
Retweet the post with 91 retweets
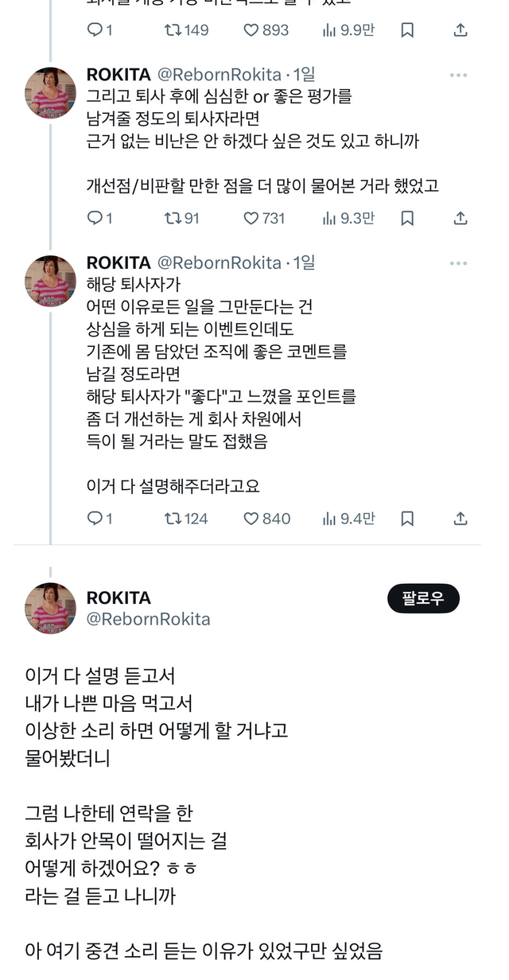point(172,218)
